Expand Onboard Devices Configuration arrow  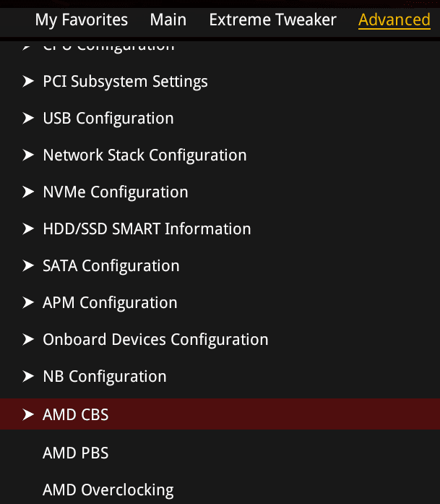pyautogui.click(x=28, y=339)
